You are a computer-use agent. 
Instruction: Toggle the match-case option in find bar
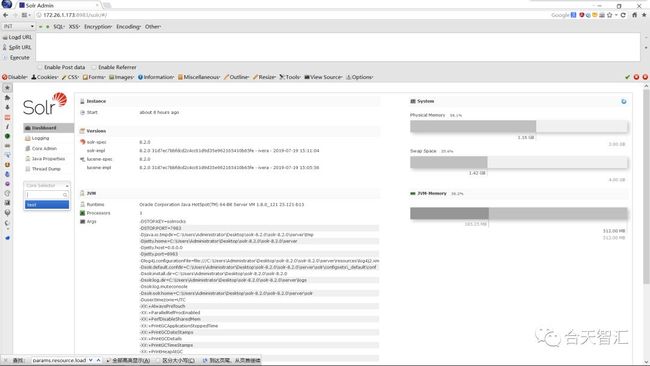pyautogui.click(x=176, y=361)
